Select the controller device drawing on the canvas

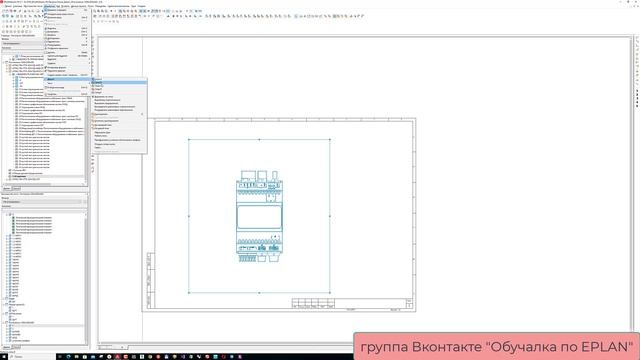pyautogui.click(x=259, y=216)
